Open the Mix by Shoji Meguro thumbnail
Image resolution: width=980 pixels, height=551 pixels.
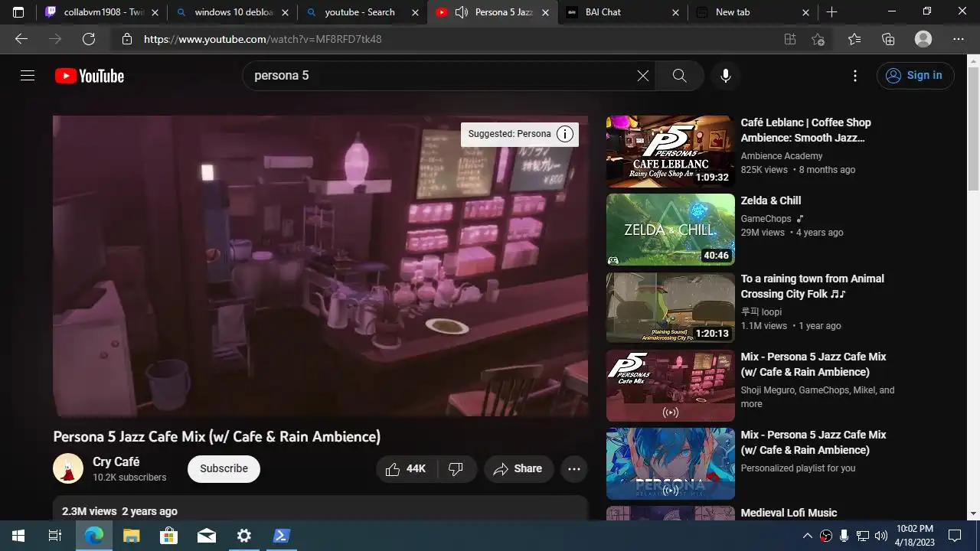click(671, 386)
